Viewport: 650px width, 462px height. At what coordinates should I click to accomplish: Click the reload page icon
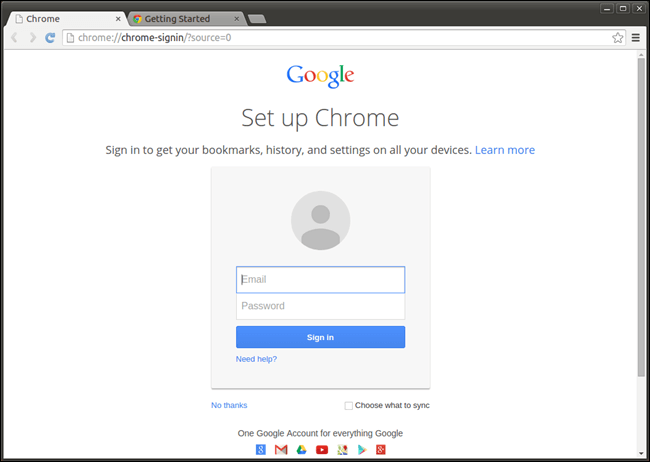[50, 38]
